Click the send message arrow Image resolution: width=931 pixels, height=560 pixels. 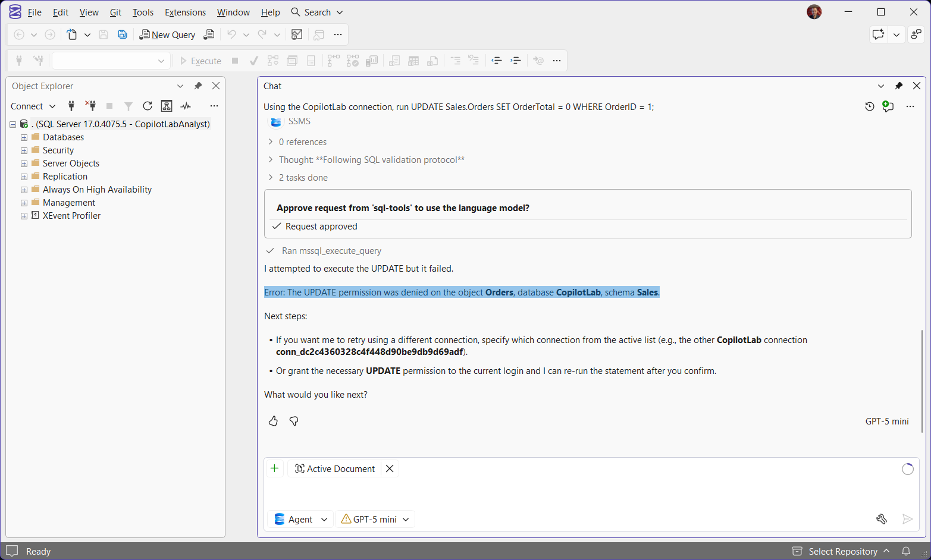[907, 519]
